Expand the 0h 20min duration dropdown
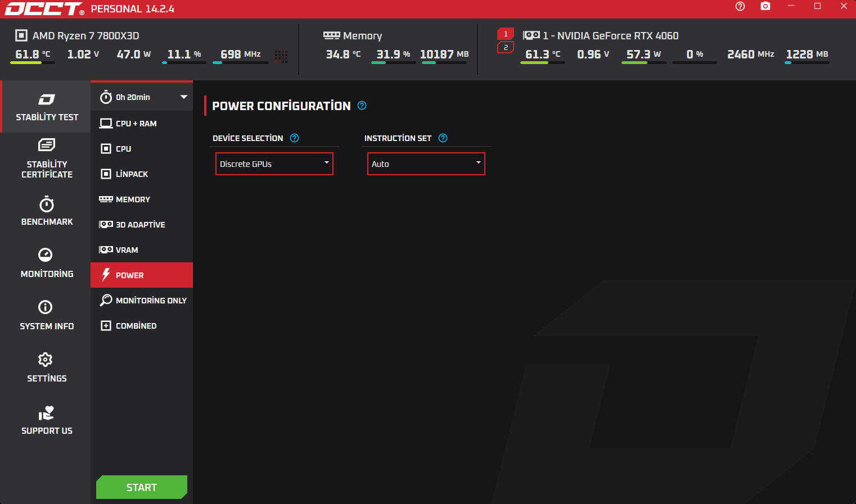The height and width of the screenshot is (504, 856). pos(142,97)
